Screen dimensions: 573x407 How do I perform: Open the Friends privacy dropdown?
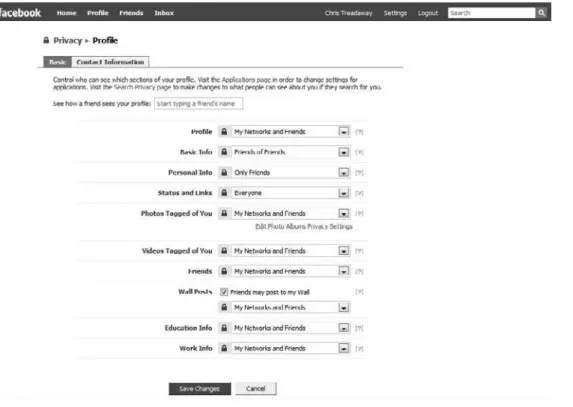click(x=291, y=271)
